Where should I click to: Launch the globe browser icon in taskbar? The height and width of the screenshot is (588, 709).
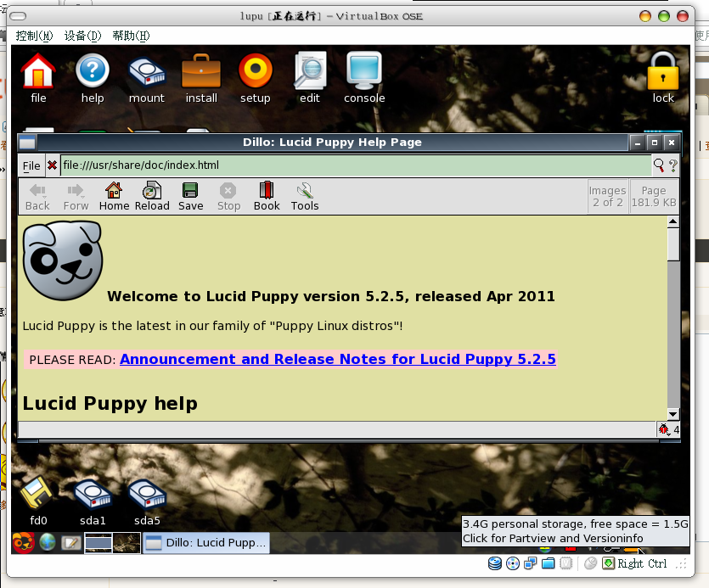tap(48, 542)
